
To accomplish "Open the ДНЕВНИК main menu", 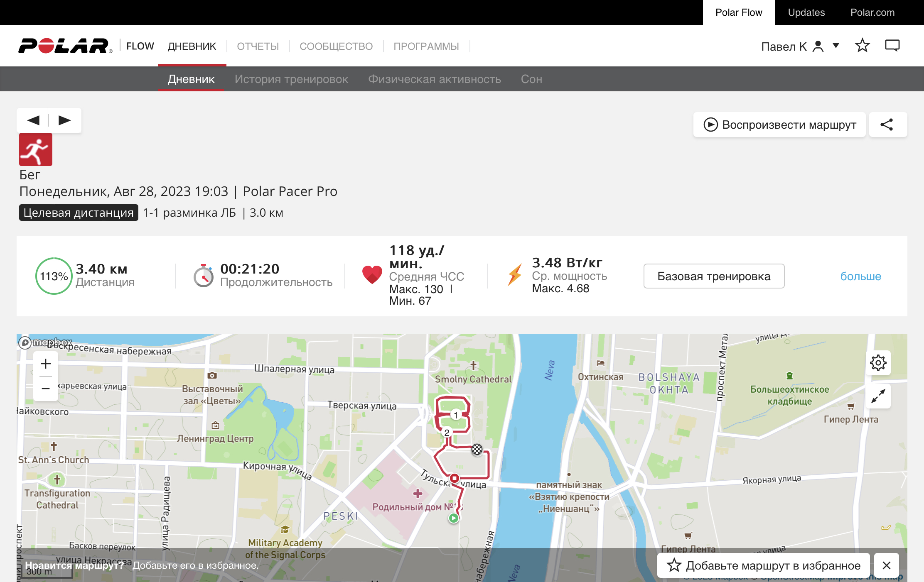I will coord(192,46).
